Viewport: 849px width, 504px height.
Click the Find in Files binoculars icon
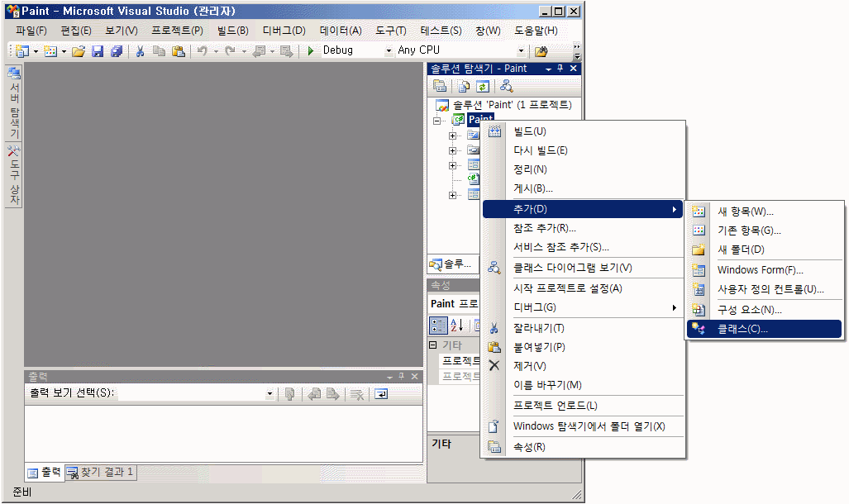coord(541,51)
